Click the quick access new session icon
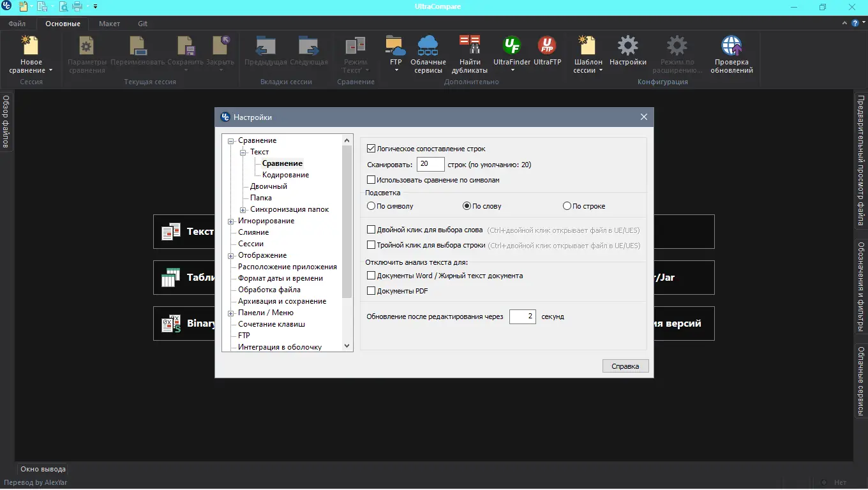This screenshot has width=868, height=490. 24,7
